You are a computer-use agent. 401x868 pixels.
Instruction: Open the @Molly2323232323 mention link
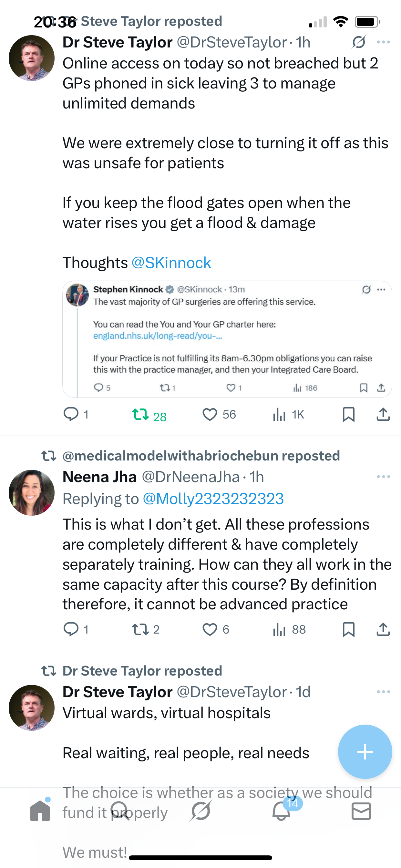(x=213, y=499)
